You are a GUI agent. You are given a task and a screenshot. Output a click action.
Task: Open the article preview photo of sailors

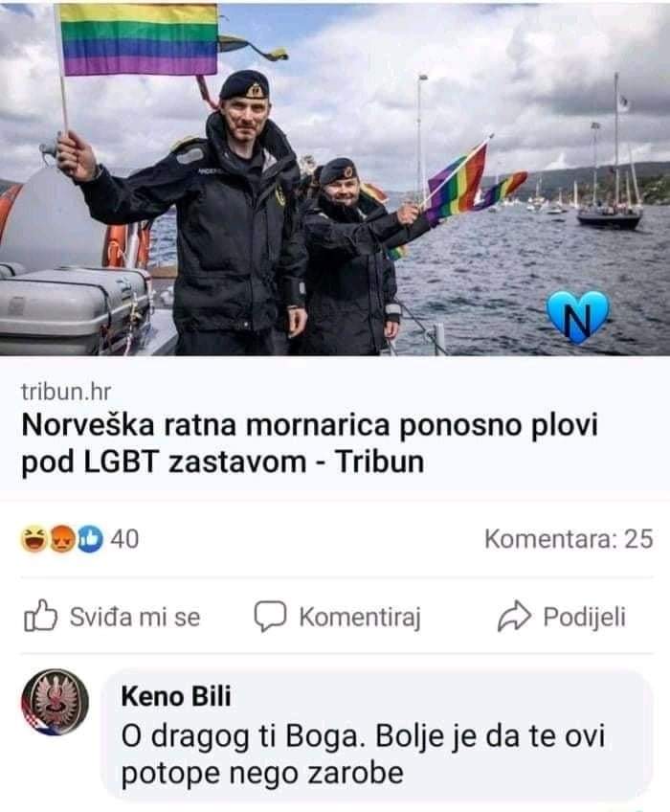[x=335, y=179]
